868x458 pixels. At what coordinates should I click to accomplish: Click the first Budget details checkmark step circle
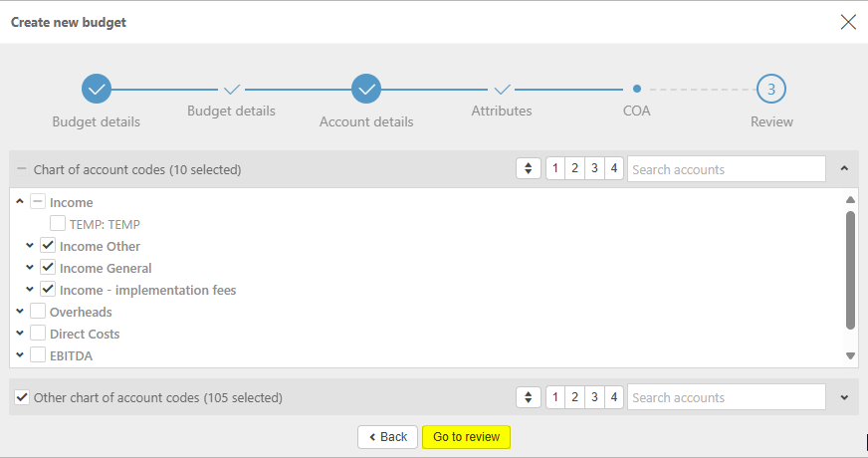coord(97,89)
